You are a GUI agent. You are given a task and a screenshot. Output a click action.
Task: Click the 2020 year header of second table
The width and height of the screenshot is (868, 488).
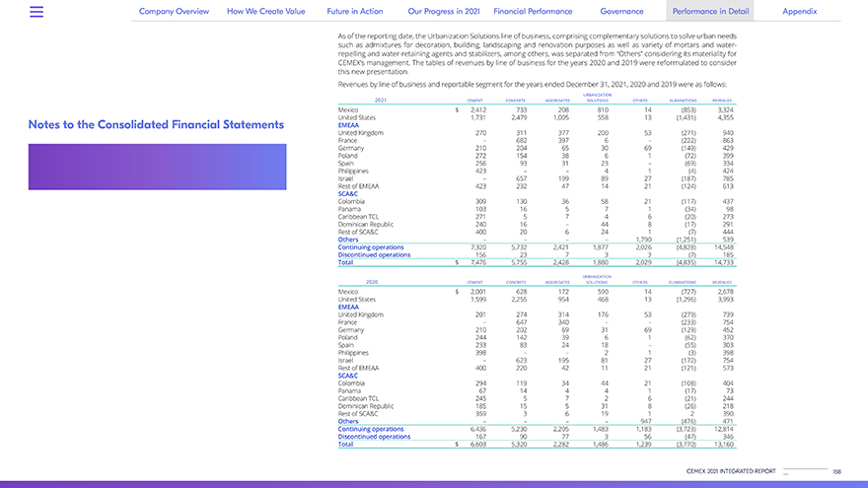click(x=372, y=282)
